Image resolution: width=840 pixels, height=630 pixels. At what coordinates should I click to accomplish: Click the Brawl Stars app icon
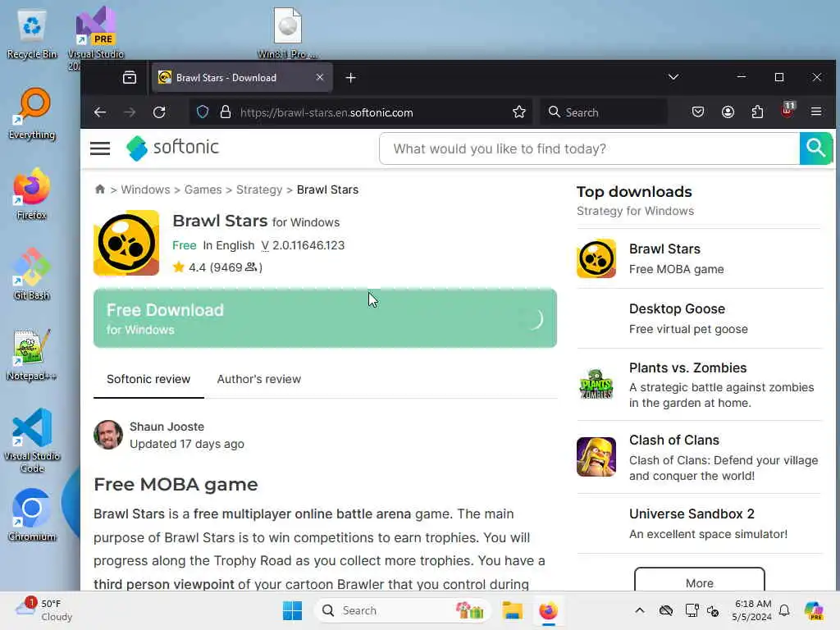point(126,243)
